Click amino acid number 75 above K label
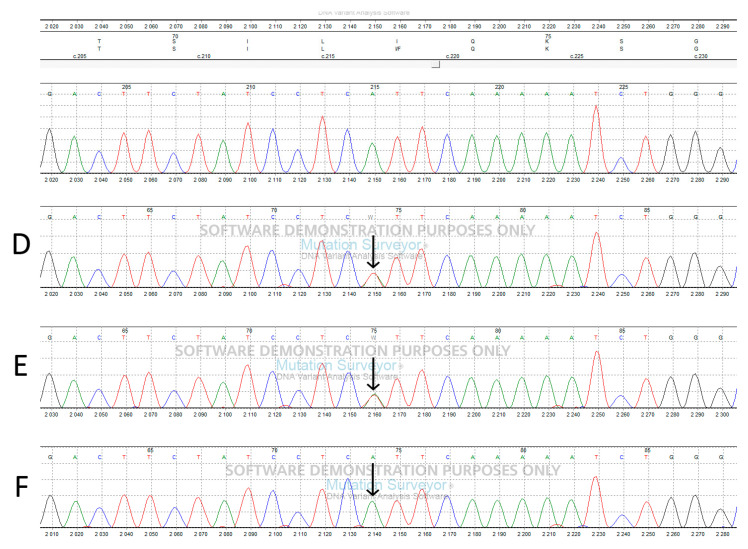Screen dimensions: 748x549 [x=548, y=36]
